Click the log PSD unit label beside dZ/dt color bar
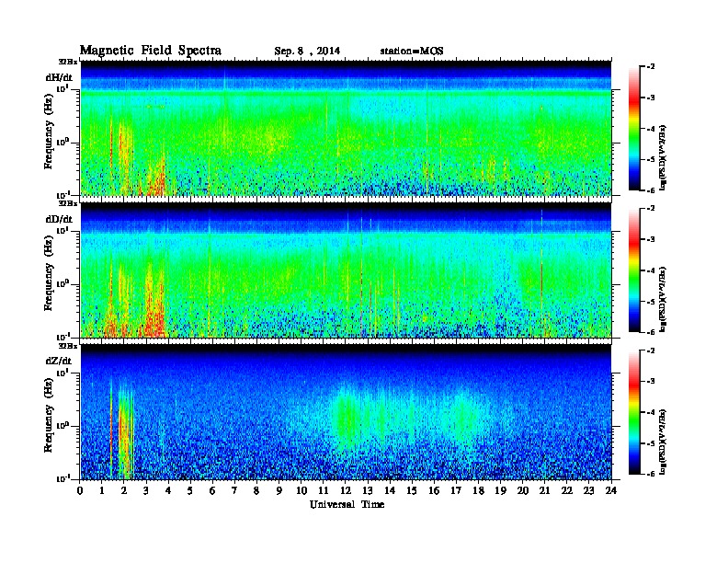The image size is (728, 563). 664,442
